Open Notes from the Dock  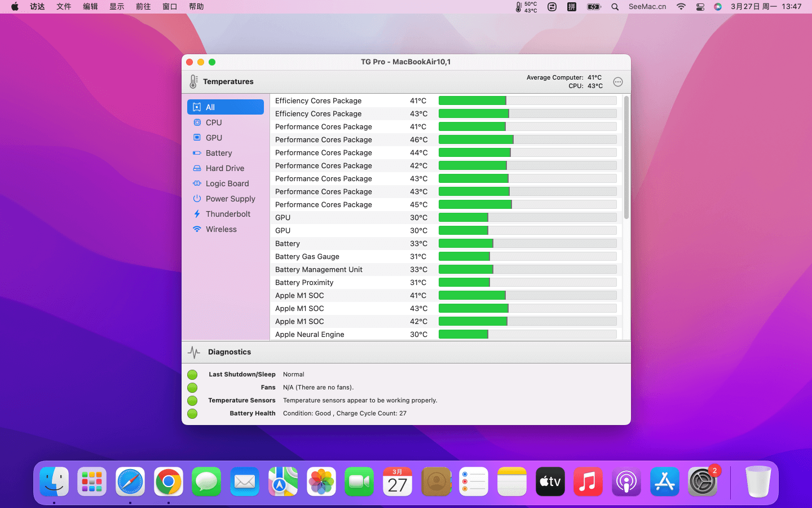512,481
